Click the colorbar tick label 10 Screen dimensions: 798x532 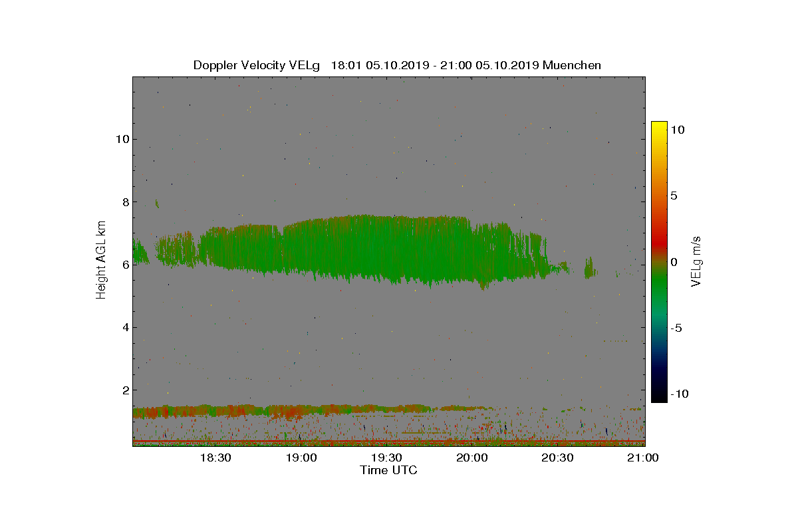tap(678, 130)
